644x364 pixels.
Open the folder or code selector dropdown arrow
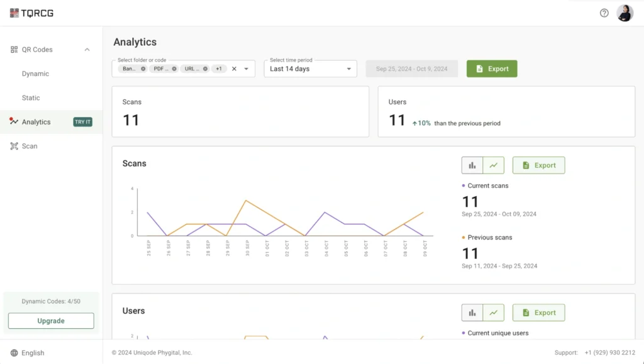tap(246, 69)
